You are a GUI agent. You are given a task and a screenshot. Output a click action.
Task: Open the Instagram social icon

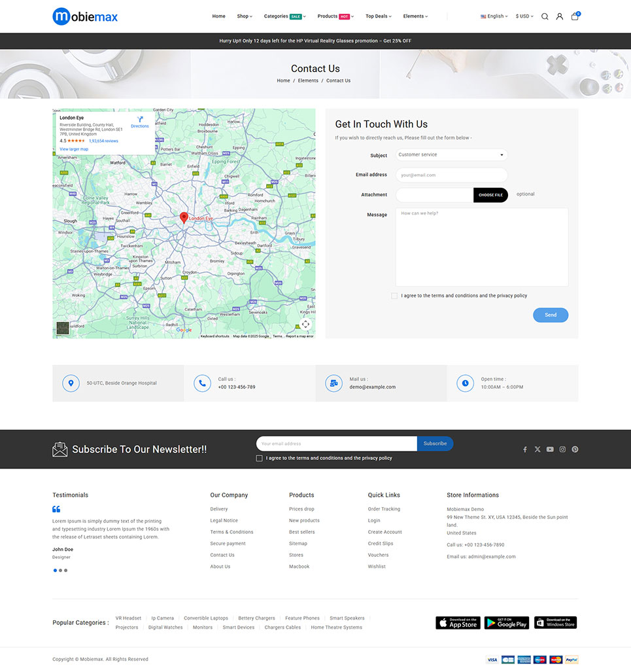pyautogui.click(x=562, y=450)
